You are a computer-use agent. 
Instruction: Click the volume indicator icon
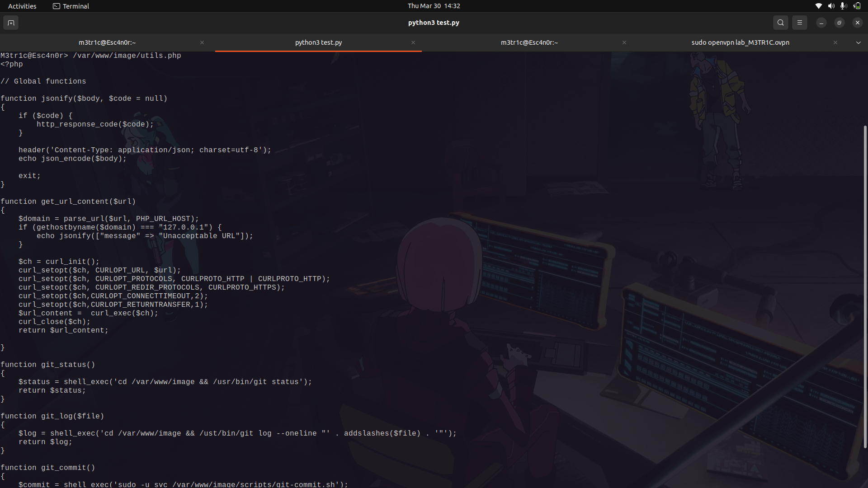click(831, 6)
